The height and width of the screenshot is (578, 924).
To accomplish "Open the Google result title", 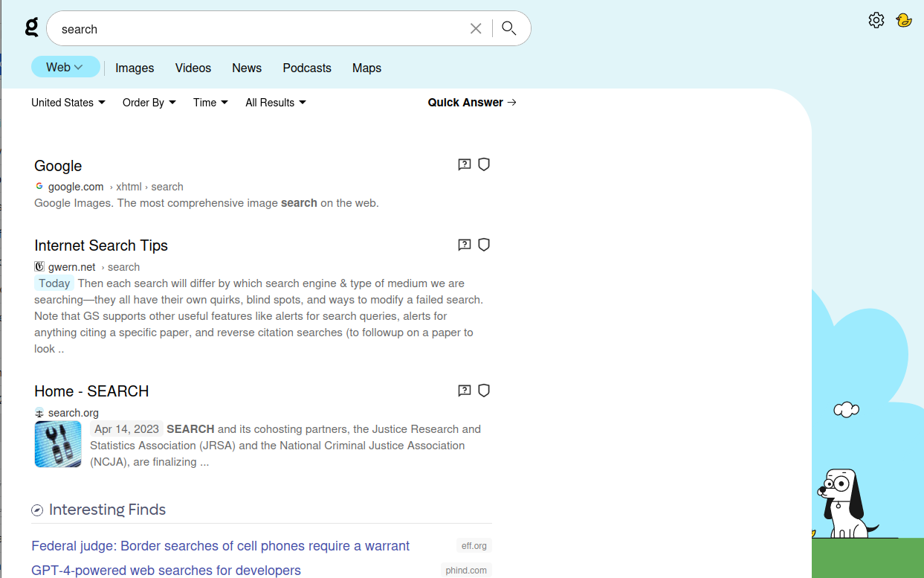I will [x=58, y=166].
